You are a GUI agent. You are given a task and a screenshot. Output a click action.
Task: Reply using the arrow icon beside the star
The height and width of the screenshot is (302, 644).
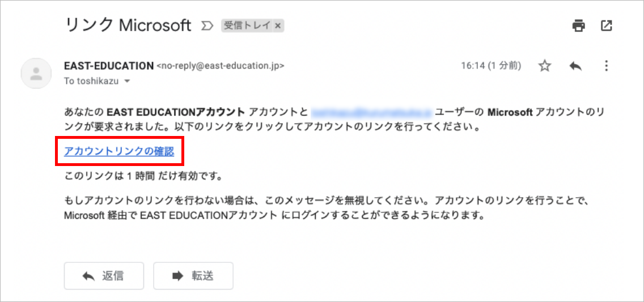coord(575,66)
